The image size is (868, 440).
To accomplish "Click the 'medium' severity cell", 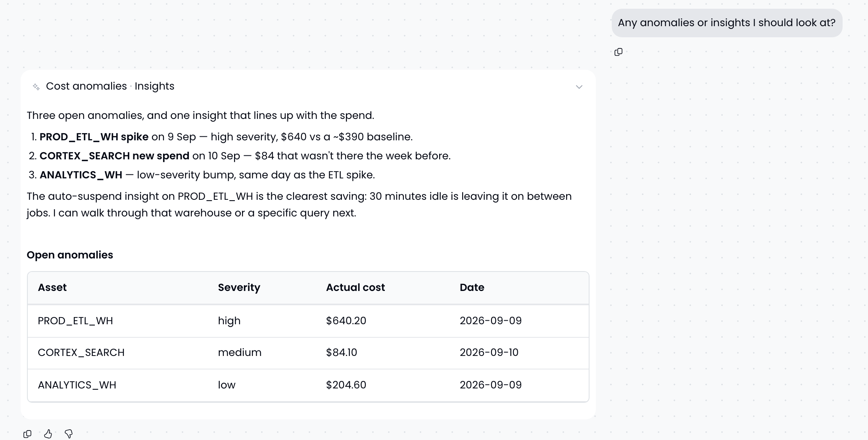I will pos(240,352).
